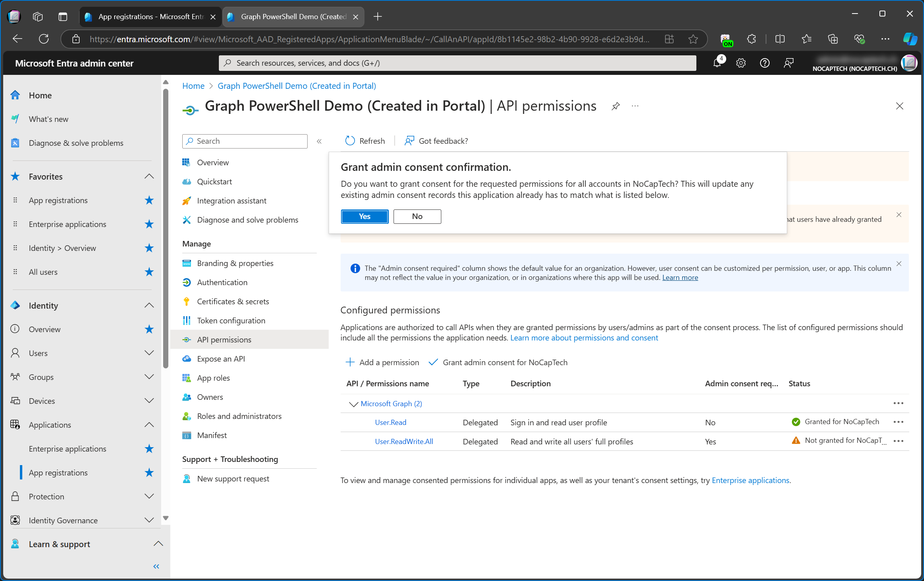Click the Integration assistant rocket icon

pos(187,200)
